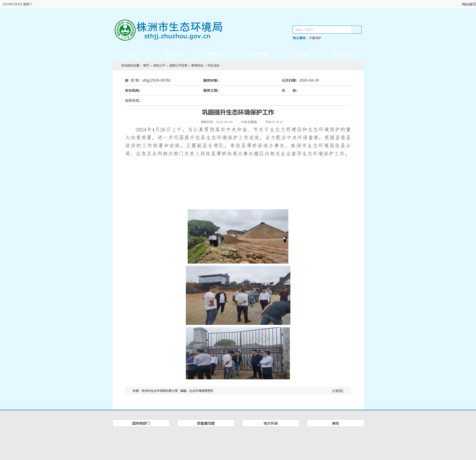Expand the 其他 links dropdown

[x=335, y=423]
